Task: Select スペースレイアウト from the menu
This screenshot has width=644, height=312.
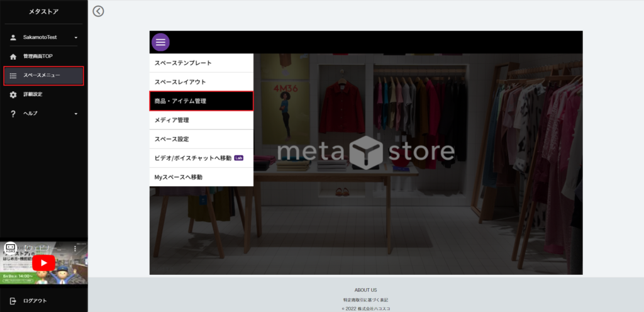Action: click(x=201, y=82)
